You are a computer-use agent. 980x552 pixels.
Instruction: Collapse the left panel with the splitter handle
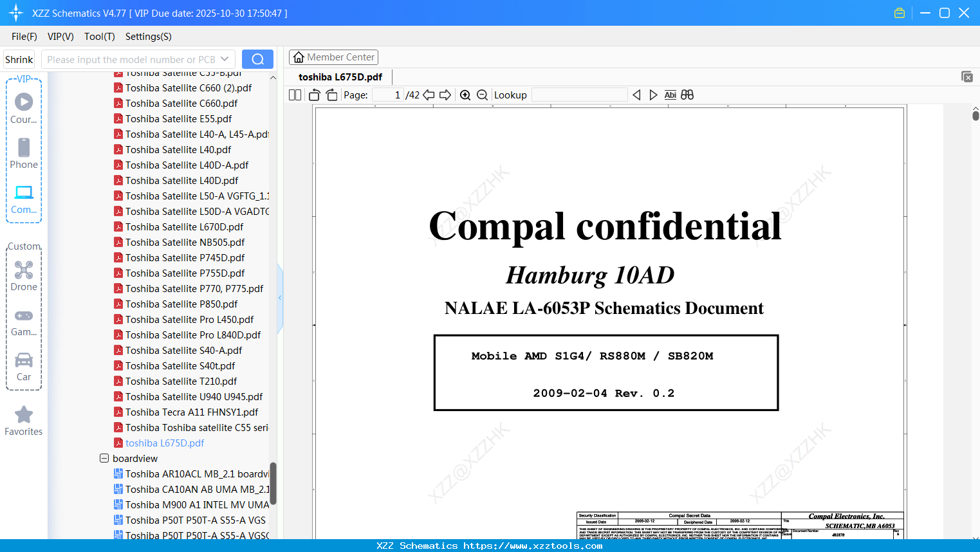click(280, 298)
